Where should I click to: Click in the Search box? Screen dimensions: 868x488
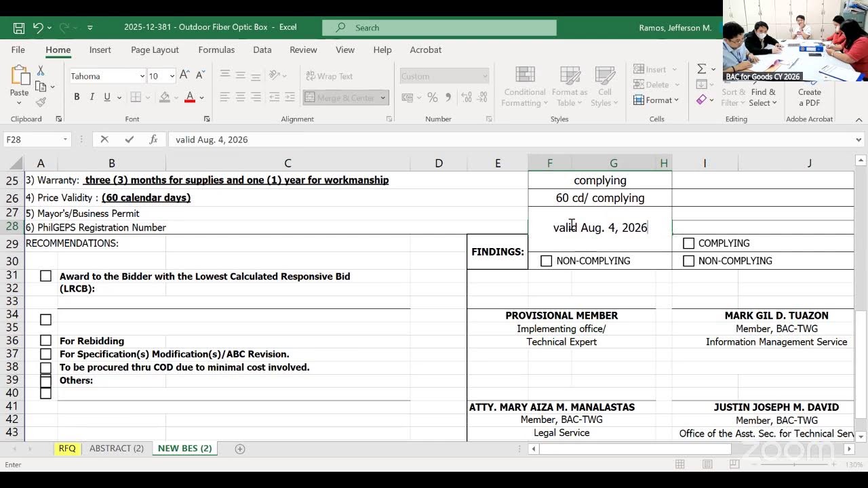click(x=439, y=28)
